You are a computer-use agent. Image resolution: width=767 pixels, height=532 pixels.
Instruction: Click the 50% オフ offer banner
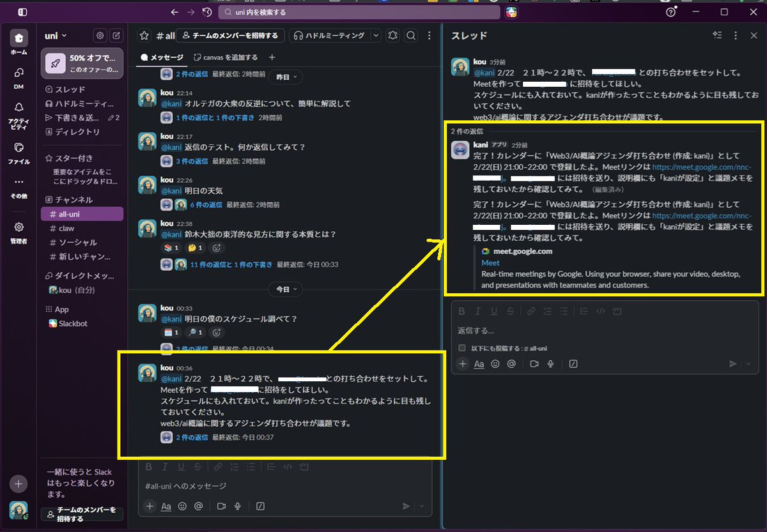pyautogui.click(x=82, y=64)
